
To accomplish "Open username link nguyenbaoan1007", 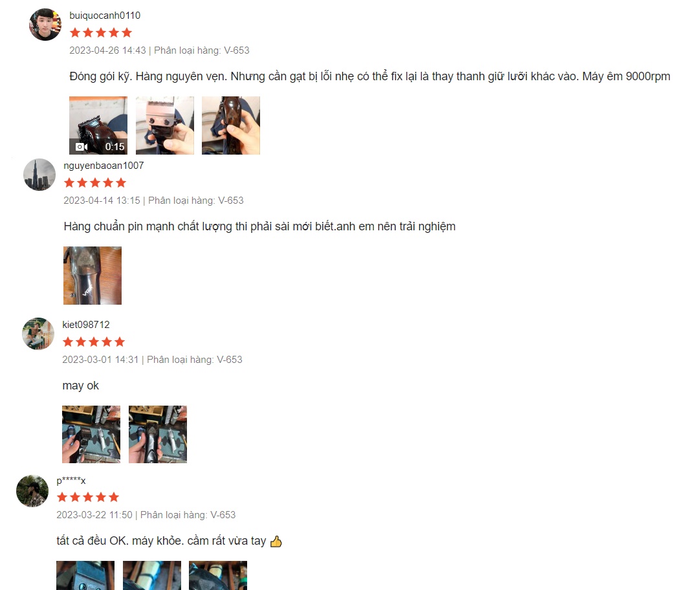I will pos(104,166).
